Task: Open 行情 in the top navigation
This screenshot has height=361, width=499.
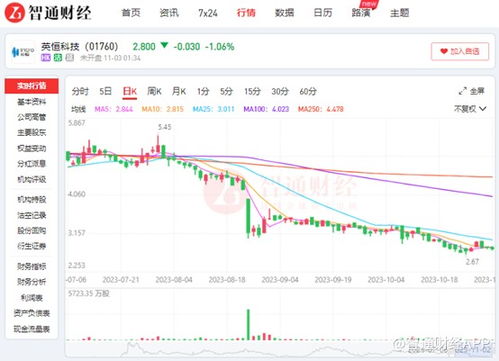Action: (x=246, y=13)
